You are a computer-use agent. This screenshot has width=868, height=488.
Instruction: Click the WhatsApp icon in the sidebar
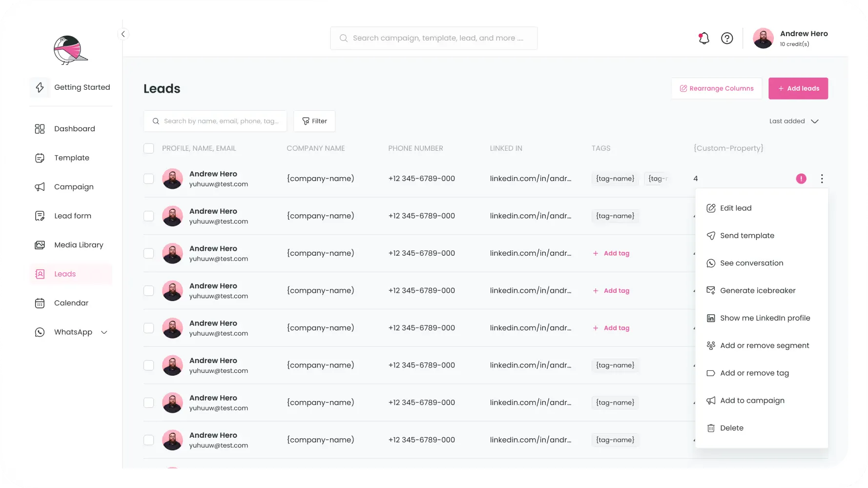point(40,332)
